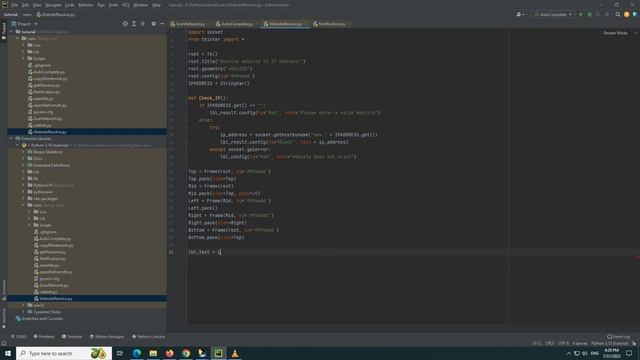Run the AutoComplete configuration
This screenshot has width=640, height=360.
[x=581, y=14]
